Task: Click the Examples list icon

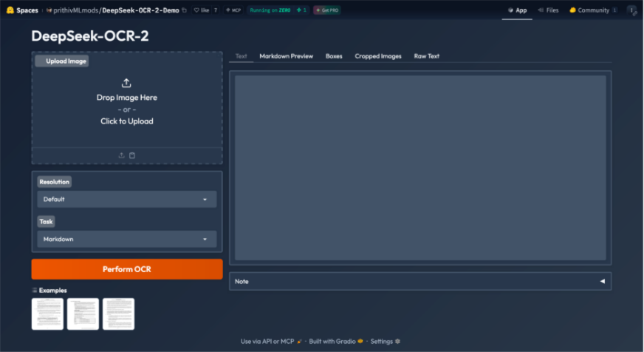Action: pos(35,291)
